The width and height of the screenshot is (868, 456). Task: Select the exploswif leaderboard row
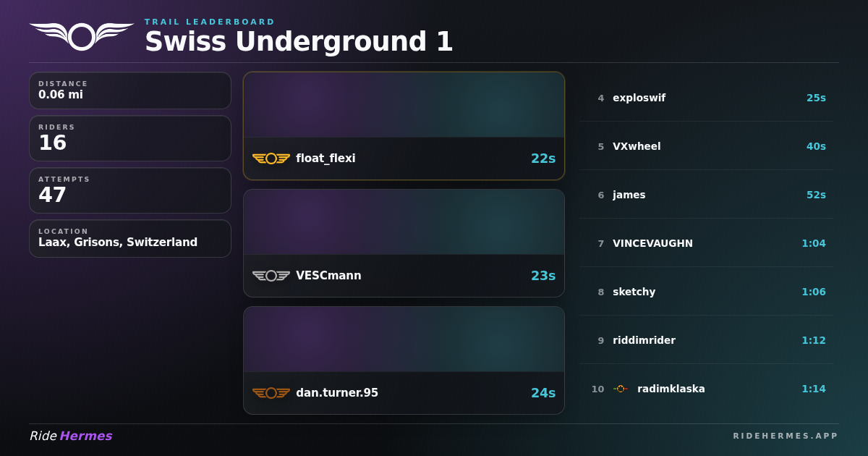coord(706,98)
